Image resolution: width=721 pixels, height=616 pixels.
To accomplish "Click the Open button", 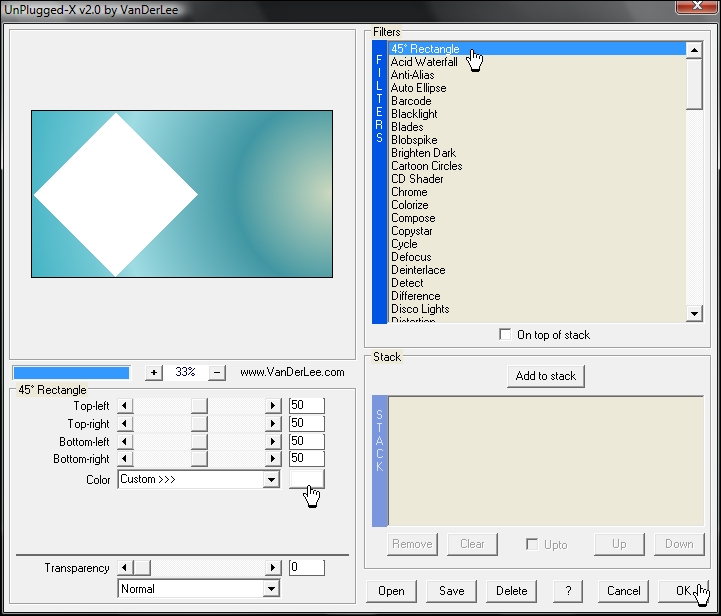I will pos(391,591).
